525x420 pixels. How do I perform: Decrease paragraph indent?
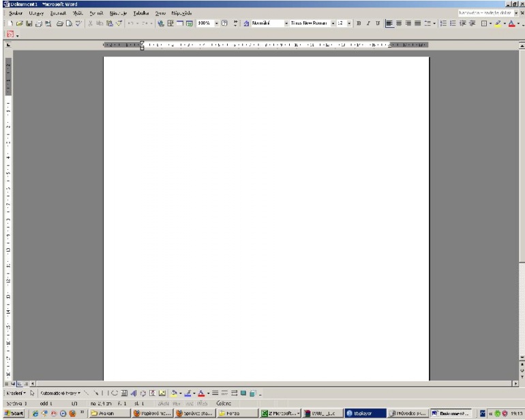(463, 23)
